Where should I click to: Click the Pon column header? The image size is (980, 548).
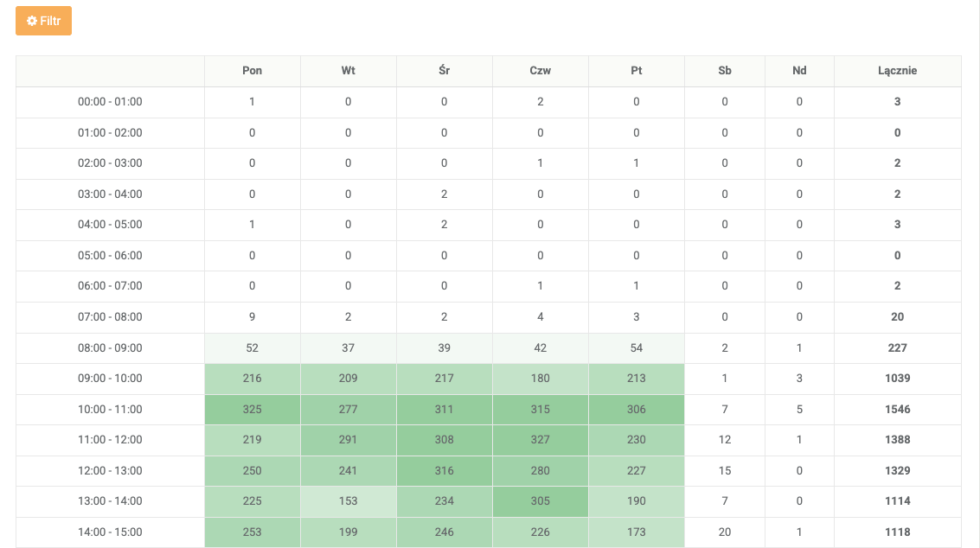253,71
